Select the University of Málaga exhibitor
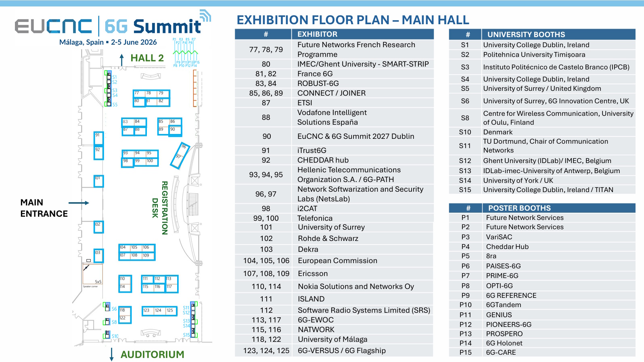This screenshot has height=362, width=644. (x=332, y=339)
